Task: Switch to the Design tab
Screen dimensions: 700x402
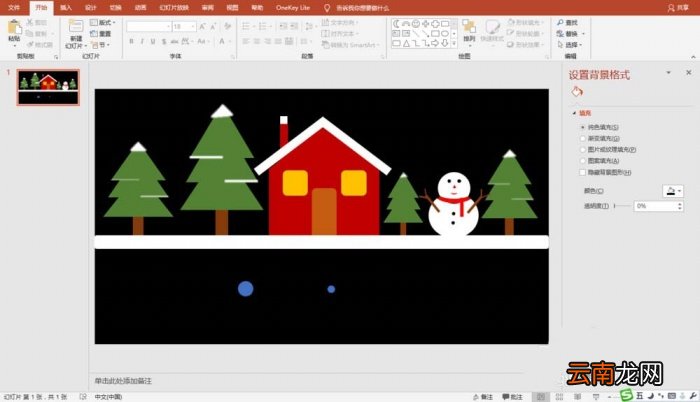Action: [x=91, y=8]
